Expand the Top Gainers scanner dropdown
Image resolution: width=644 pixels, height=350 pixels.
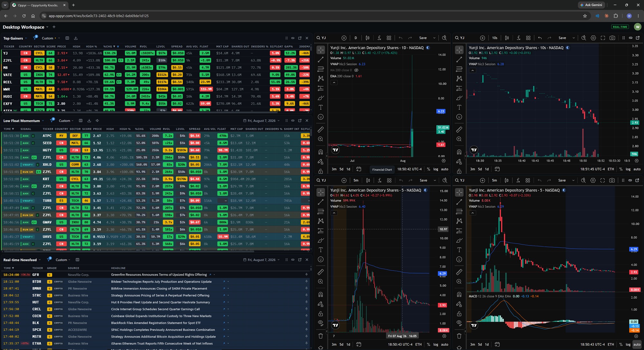pyautogui.click(x=15, y=38)
